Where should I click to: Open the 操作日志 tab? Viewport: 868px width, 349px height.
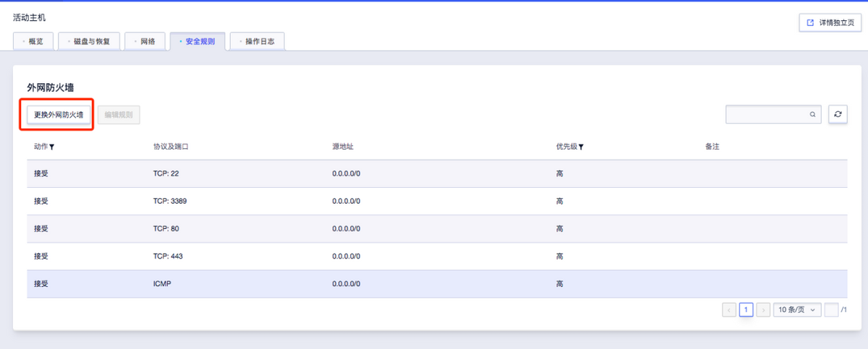pos(258,41)
